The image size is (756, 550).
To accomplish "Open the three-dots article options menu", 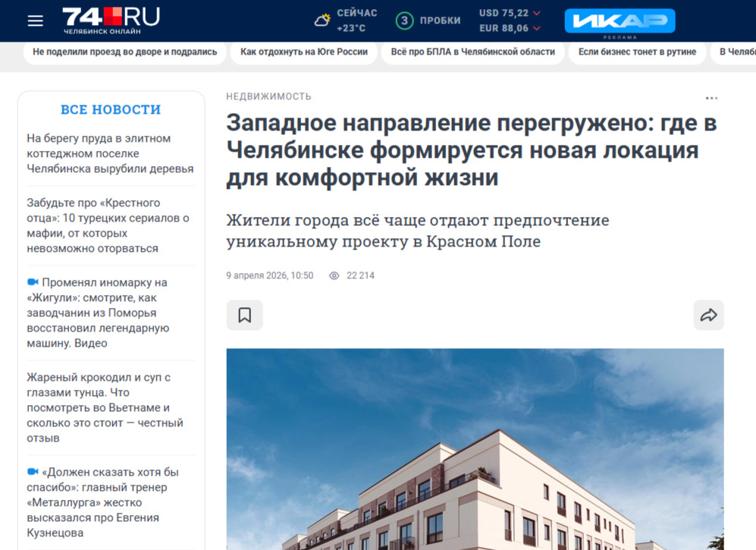I will (712, 98).
